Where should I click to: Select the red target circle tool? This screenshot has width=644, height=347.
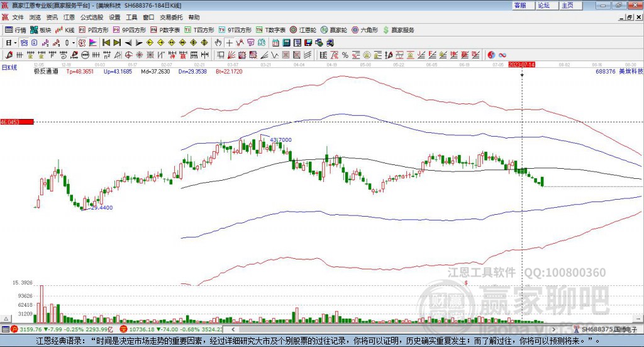(x=128, y=55)
